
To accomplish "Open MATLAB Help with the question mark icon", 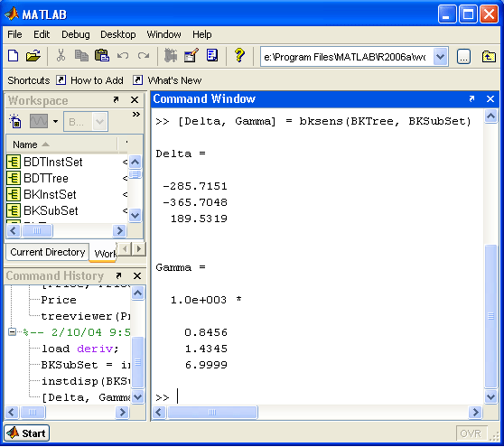I will coord(239,55).
